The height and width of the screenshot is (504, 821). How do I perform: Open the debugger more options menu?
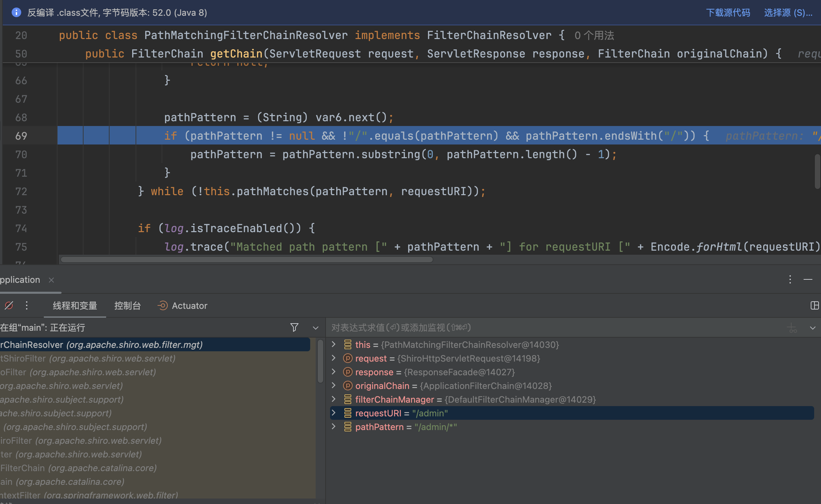click(27, 305)
